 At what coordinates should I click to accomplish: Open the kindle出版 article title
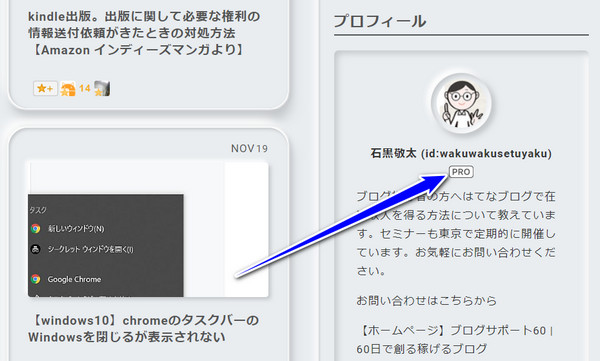click(144, 33)
